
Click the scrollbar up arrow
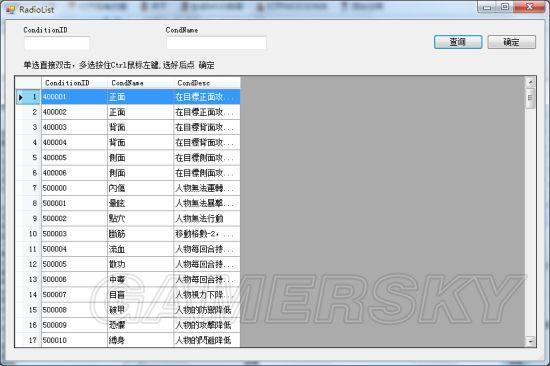[x=530, y=83]
